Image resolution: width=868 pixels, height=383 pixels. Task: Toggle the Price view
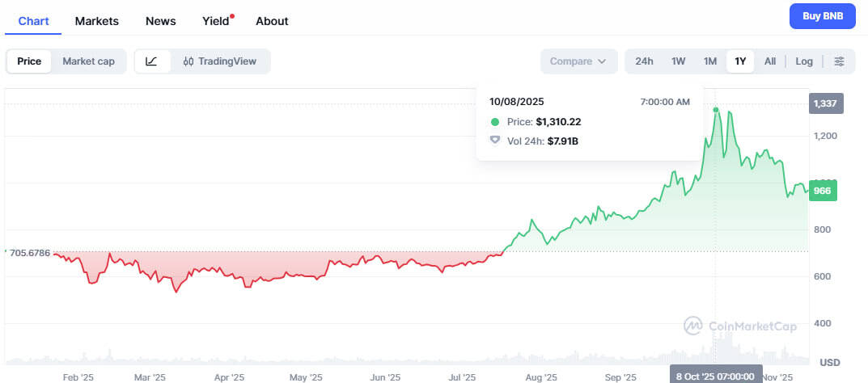coord(29,61)
